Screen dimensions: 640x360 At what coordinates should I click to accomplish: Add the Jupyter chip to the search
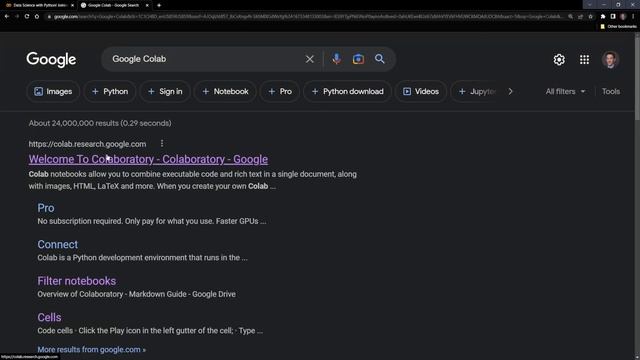point(477,91)
